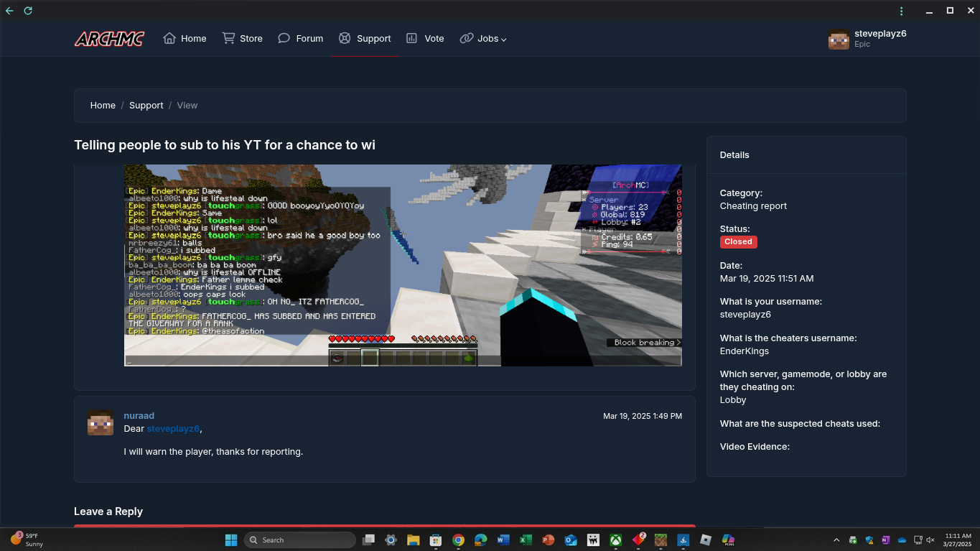Open nuraad's profile link

[139, 415]
